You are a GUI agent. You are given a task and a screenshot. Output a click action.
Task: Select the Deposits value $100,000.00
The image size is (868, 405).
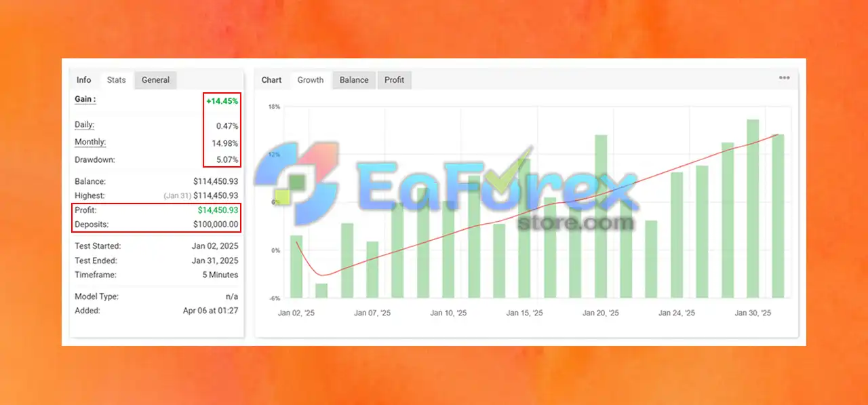pyautogui.click(x=216, y=225)
